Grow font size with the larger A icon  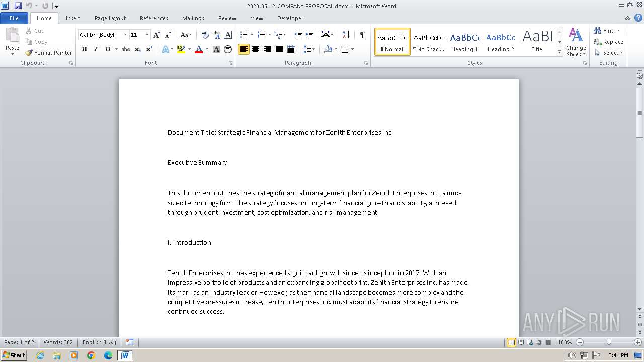click(157, 35)
